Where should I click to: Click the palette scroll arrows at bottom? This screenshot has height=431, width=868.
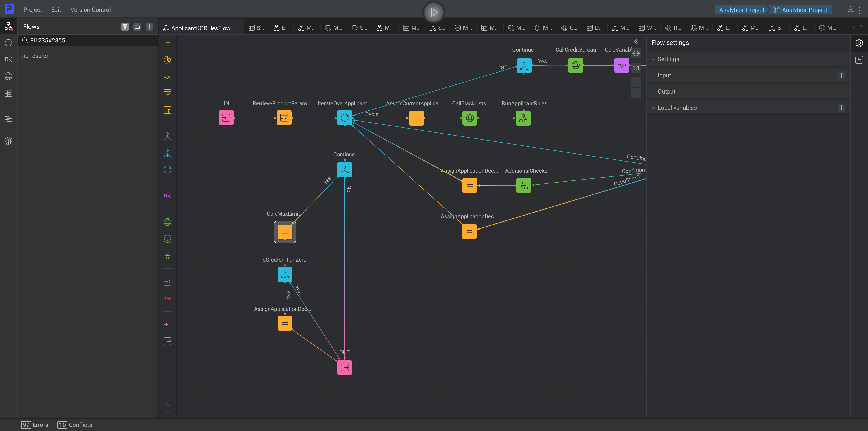point(167,408)
